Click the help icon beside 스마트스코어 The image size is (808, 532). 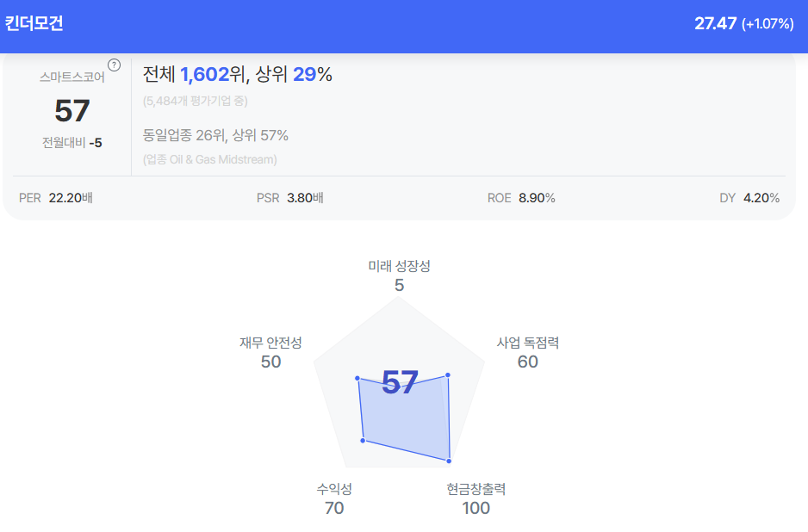[114, 65]
